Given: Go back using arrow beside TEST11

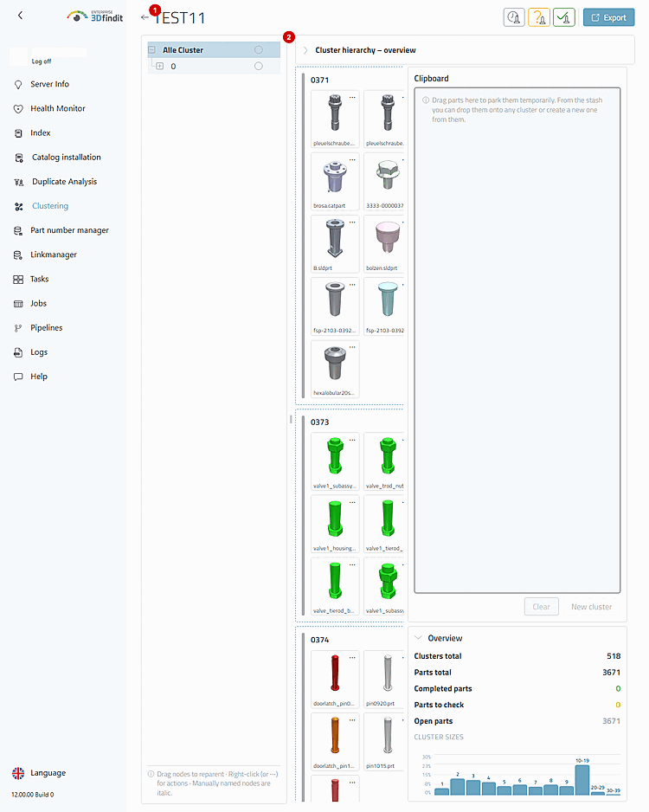Looking at the screenshot, I should tap(145, 17).
